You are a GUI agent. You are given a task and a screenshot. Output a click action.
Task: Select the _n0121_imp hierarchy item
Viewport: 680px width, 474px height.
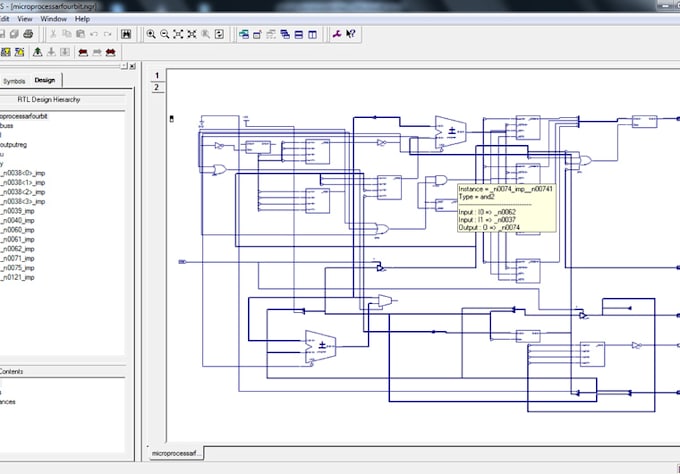tap(18, 278)
